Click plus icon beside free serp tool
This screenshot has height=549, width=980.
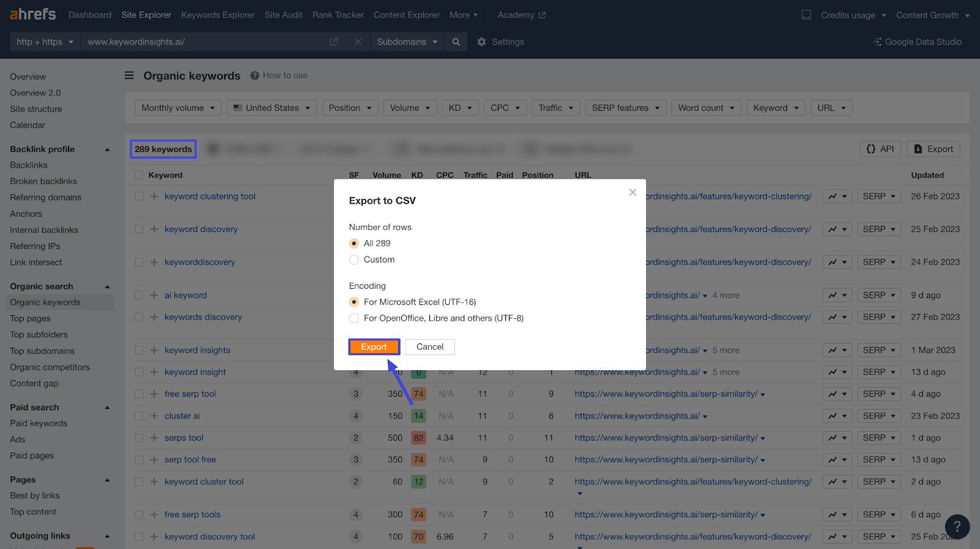[x=154, y=394]
